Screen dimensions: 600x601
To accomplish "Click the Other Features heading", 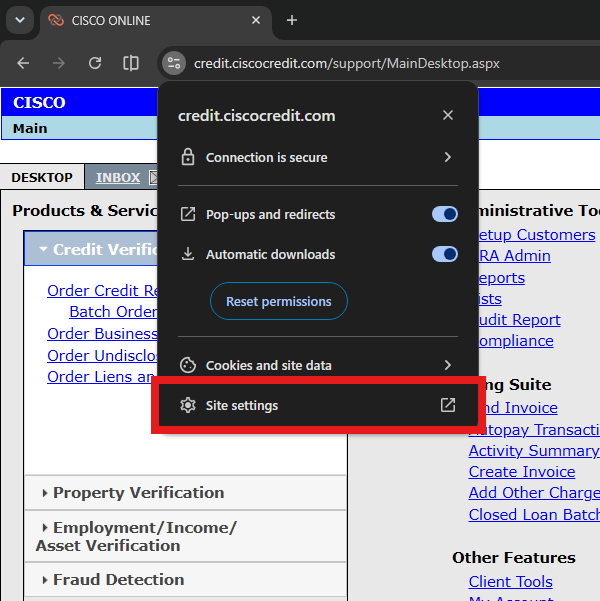I will coord(514,558).
